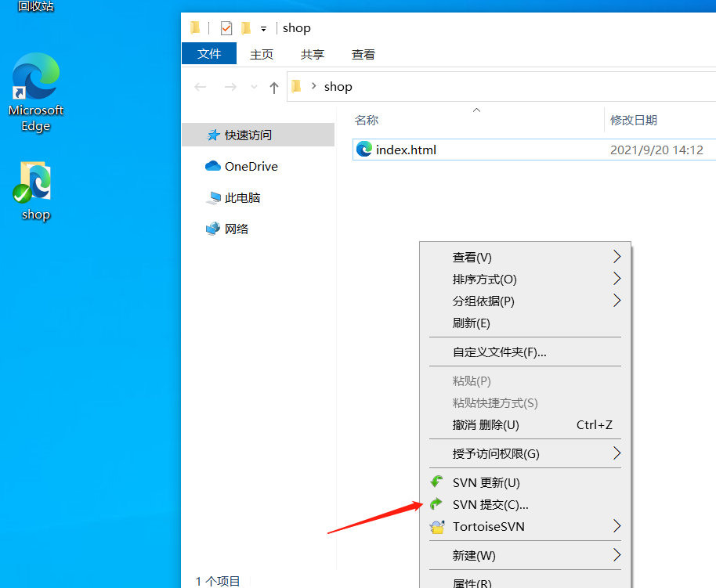The width and height of the screenshot is (716, 588).
Task: Select 快速访问 in navigation pane
Action: 259,135
